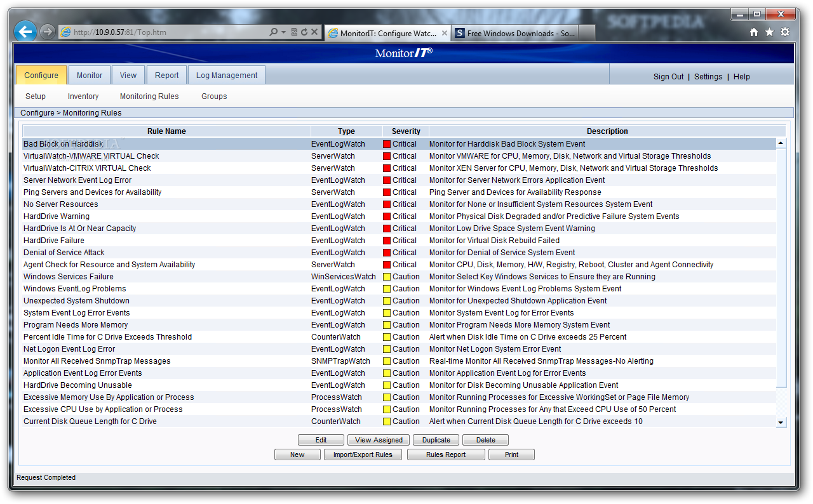The width and height of the screenshot is (813, 504).
Task: Switch to Free Windows Downloads browser tab
Action: point(514,34)
